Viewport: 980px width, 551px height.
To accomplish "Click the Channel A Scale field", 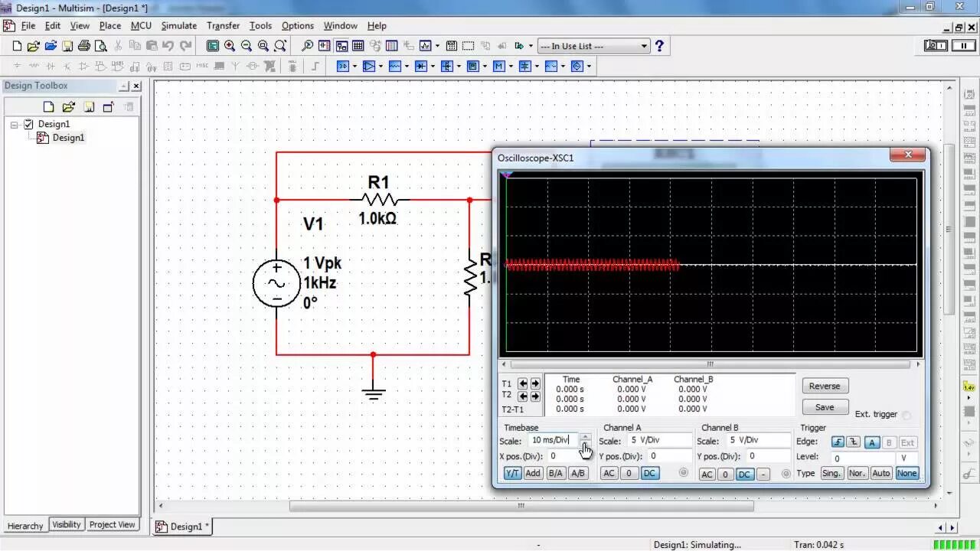I will [x=659, y=441].
